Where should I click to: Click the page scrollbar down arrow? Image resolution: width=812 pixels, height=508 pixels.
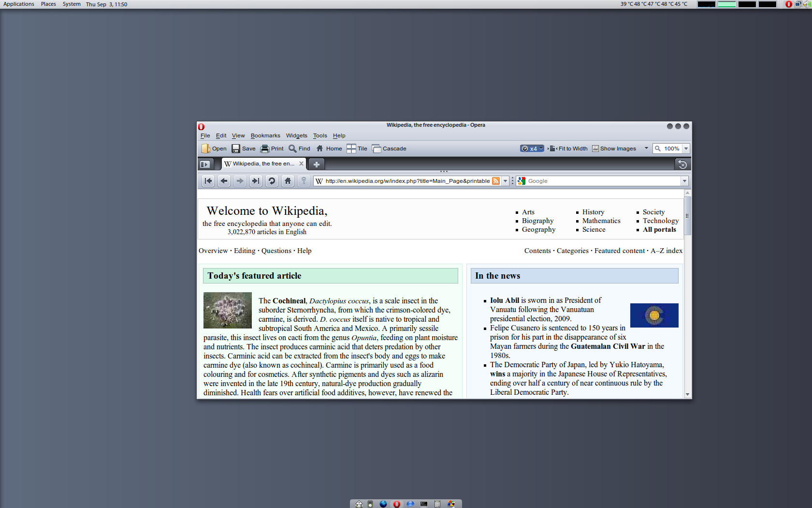(687, 394)
